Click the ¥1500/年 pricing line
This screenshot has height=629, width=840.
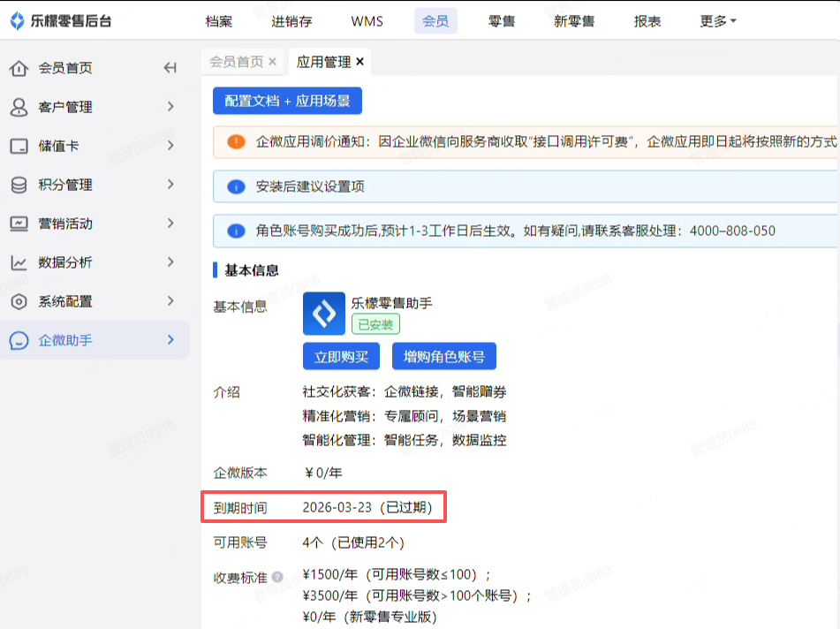click(x=397, y=575)
